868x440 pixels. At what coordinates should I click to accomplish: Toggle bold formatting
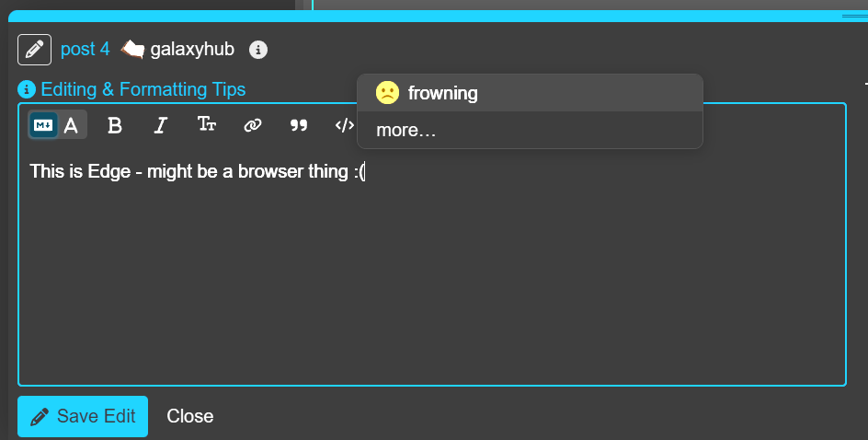pos(115,125)
